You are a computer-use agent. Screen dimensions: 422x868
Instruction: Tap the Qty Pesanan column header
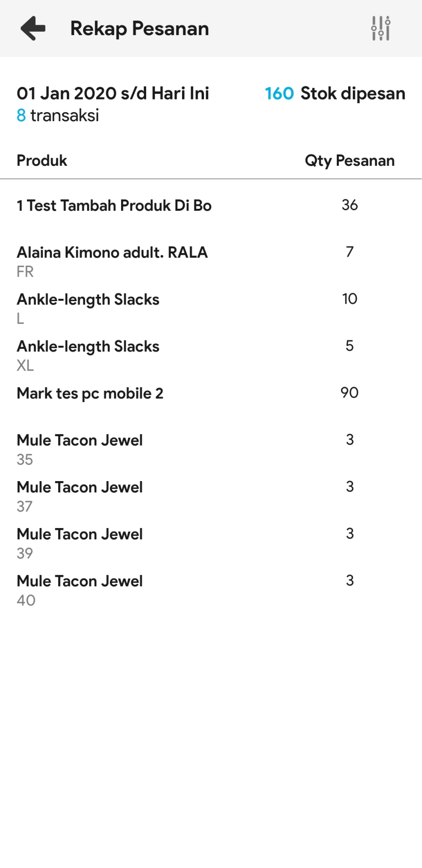point(350,161)
